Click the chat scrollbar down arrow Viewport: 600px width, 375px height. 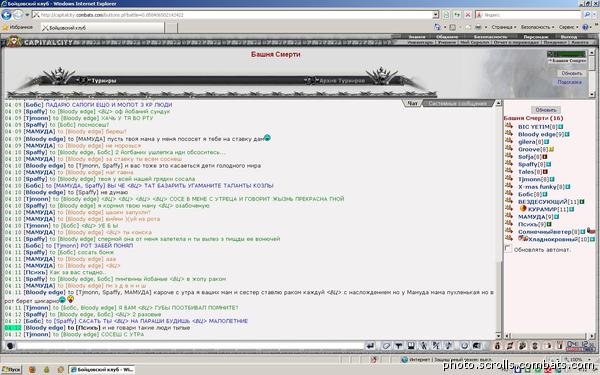[498, 336]
